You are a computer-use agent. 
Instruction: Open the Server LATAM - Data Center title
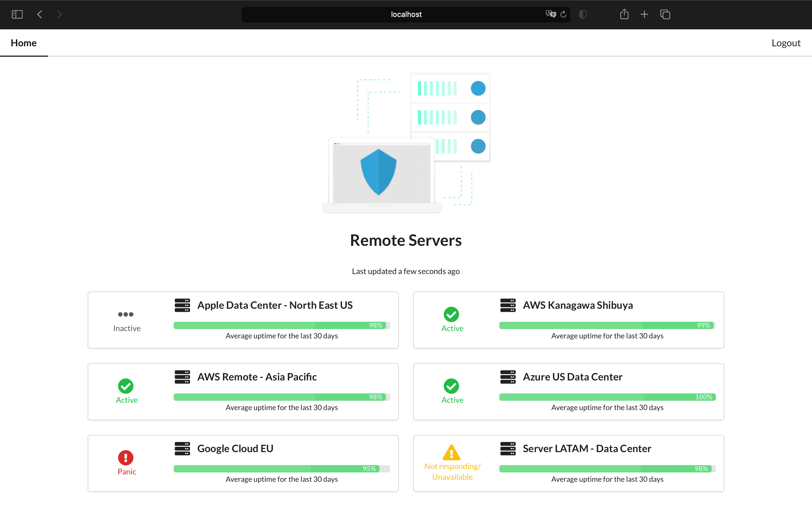587,448
